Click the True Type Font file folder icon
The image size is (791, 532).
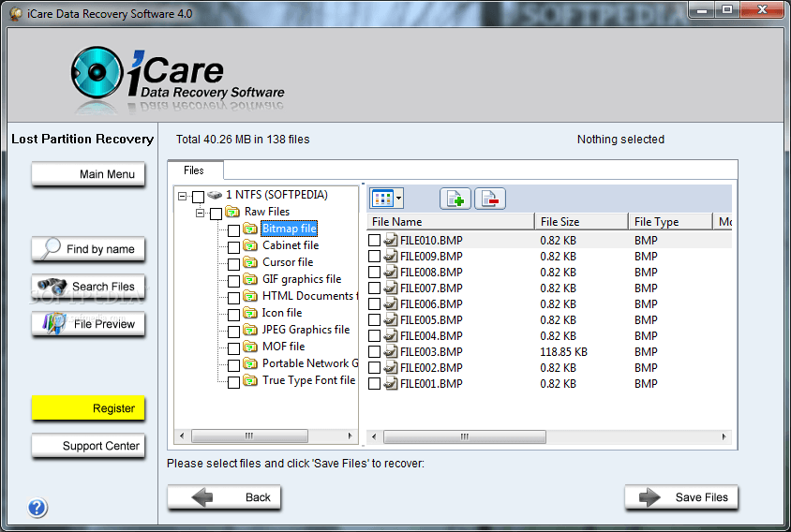coord(250,380)
